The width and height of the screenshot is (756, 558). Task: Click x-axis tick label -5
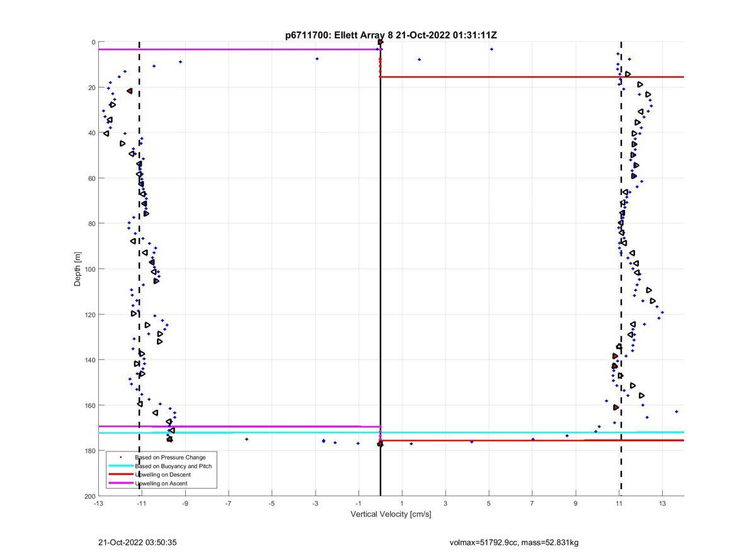pyautogui.click(x=272, y=503)
